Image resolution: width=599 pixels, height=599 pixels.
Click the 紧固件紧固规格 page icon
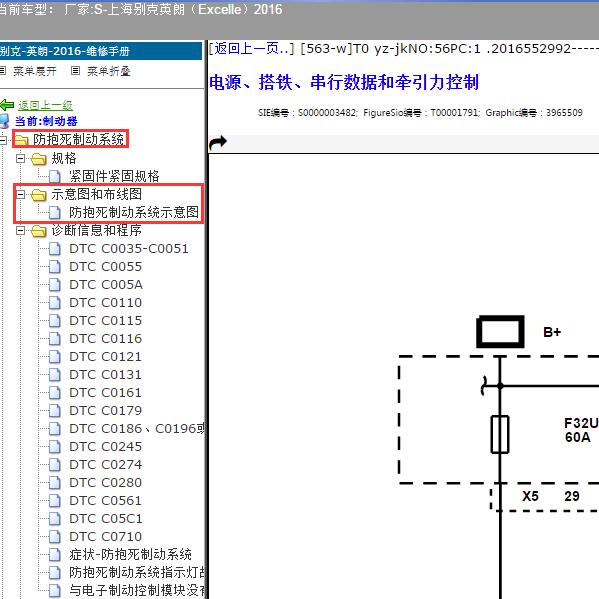[x=55, y=177]
